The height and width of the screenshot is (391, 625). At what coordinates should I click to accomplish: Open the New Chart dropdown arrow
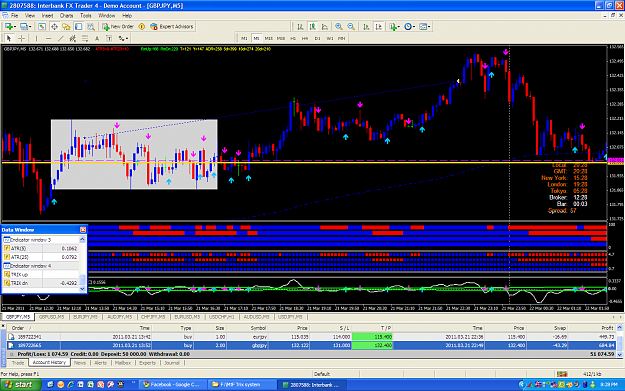(x=15, y=26)
